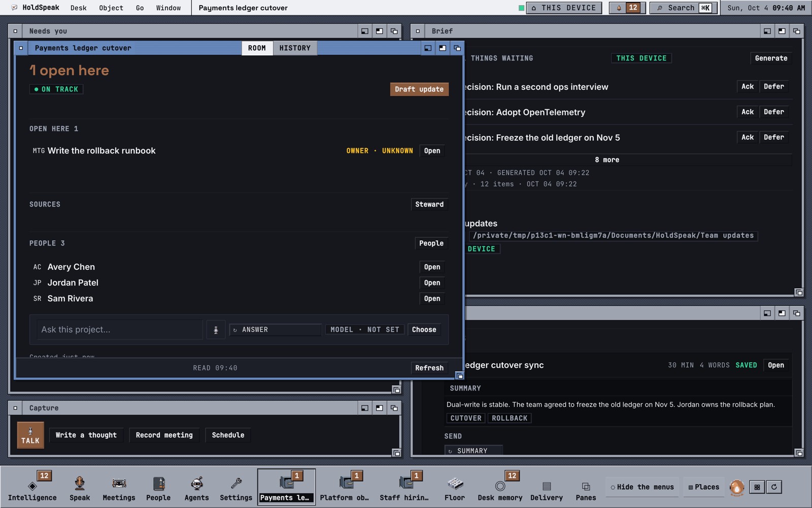This screenshot has width=812, height=508.
Task: Click the Draft update button
Action: point(419,89)
